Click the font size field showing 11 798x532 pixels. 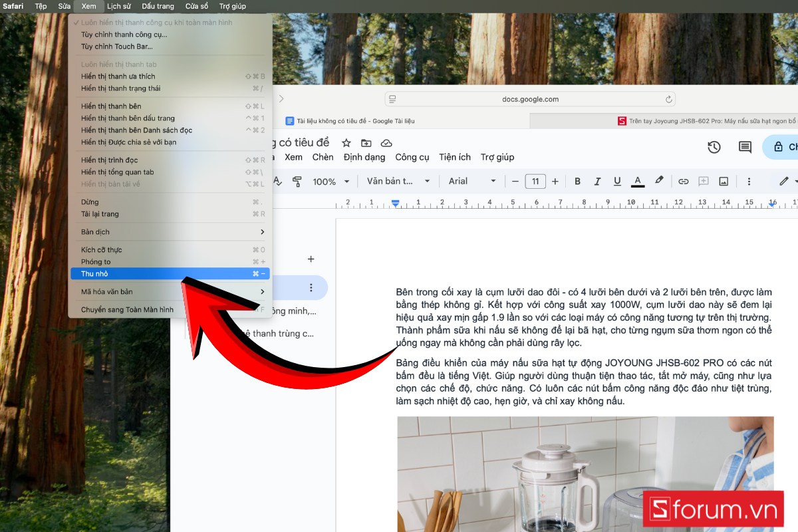[535, 181]
